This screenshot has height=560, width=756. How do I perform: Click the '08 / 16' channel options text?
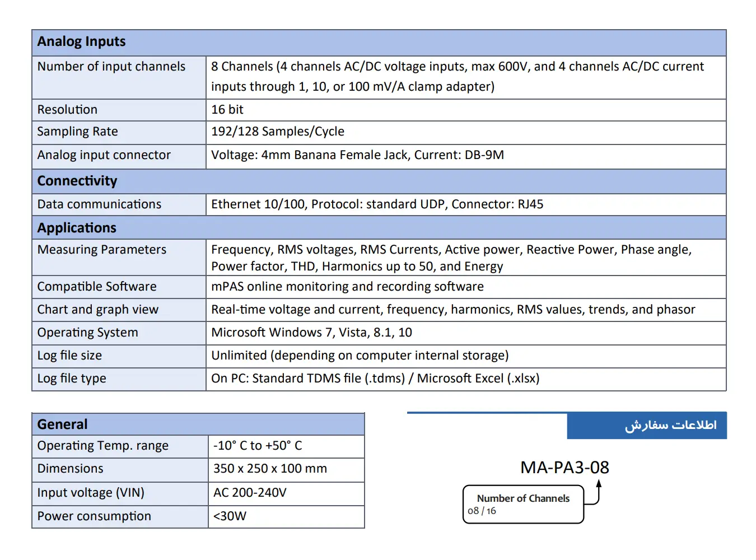click(x=482, y=511)
